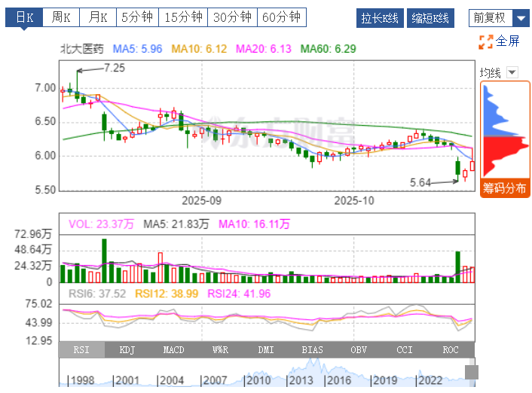Click the 拉长K线 button
This screenshot has height=393, width=532.
click(380, 18)
